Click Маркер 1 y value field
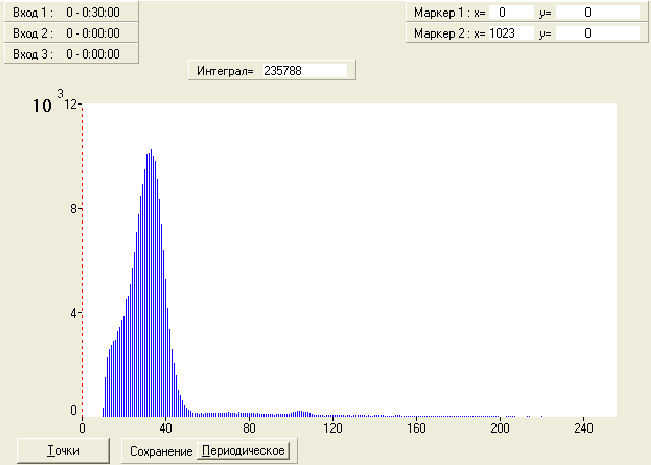 point(598,12)
